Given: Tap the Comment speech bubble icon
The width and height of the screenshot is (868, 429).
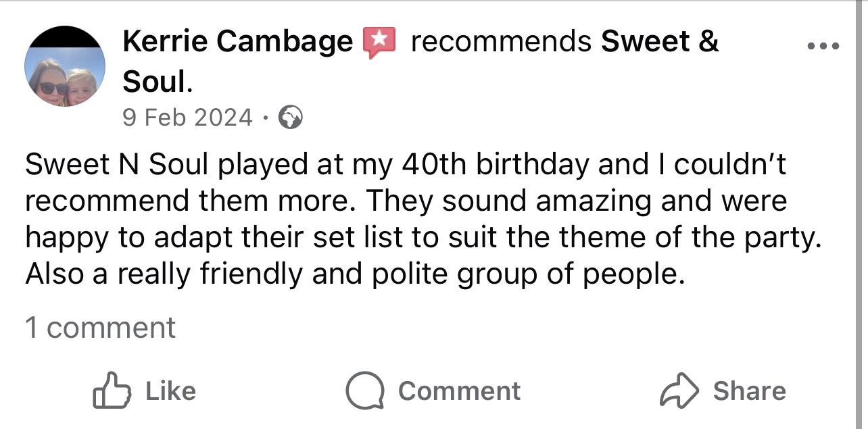Looking at the screenshot, I should pyautogui.click(x=365, y=390).
